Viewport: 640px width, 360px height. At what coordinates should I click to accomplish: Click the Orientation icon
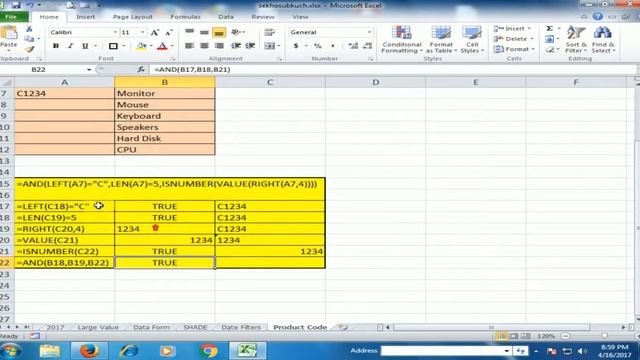236,32
